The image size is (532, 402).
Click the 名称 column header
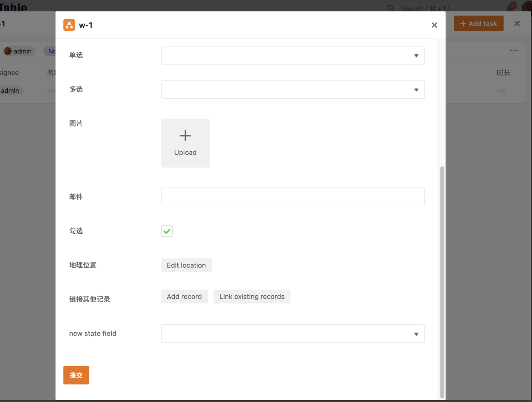(52, 72)
